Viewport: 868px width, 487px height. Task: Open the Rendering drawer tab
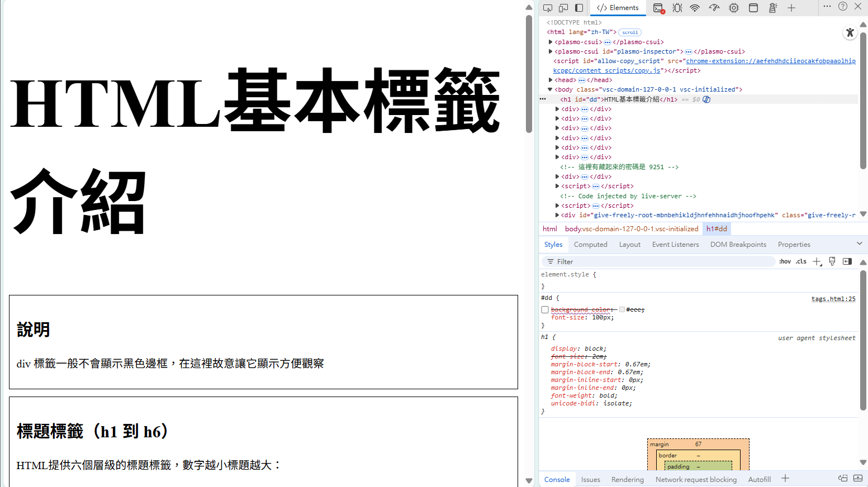tap(628, 479)
